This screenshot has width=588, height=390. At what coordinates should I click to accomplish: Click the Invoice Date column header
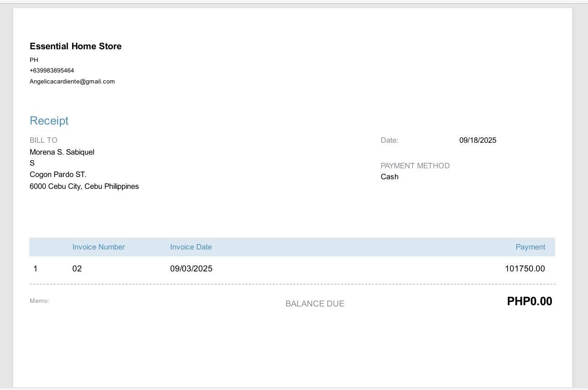(x=191, y=247)
